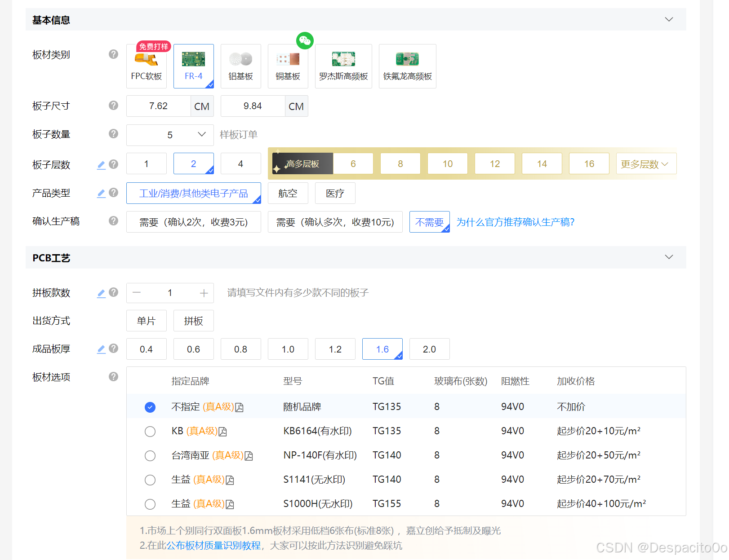Click edit pencil beside 成品板厚

[102, 349]
